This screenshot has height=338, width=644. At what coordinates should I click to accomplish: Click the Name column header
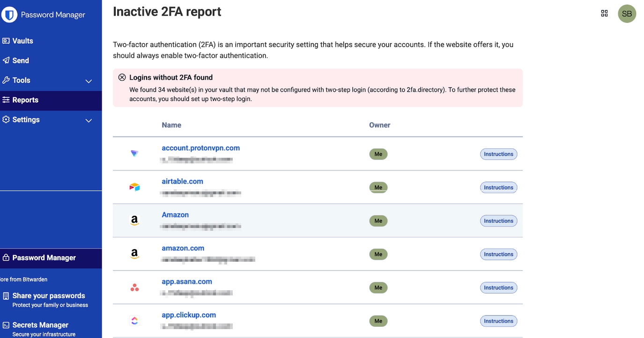[x=171, y=125]
